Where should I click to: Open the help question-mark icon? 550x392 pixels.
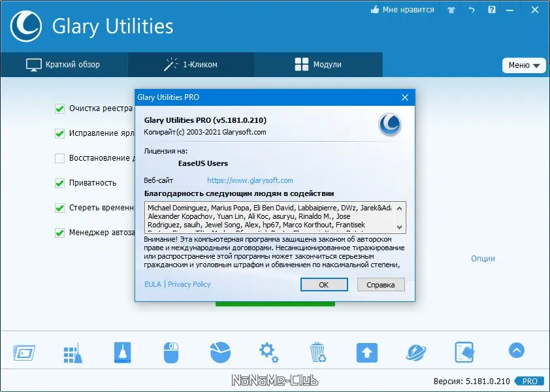492,10
